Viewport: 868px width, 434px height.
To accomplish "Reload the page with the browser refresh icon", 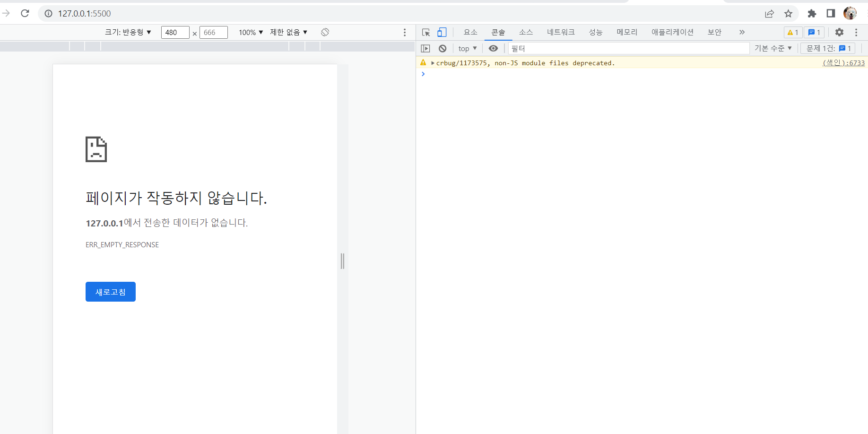I will click(25, 13).
